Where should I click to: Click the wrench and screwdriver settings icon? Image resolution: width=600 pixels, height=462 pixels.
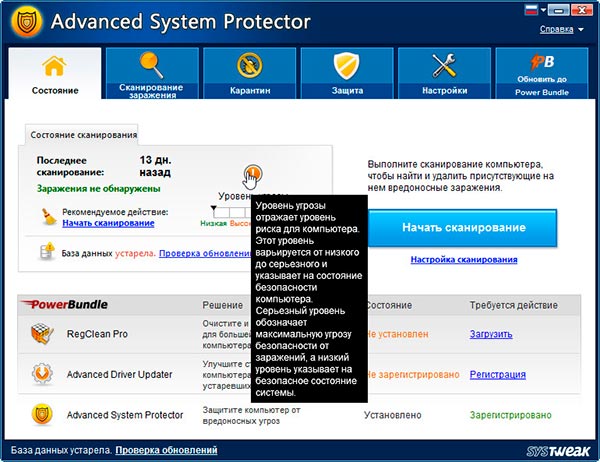coord(444,65)
